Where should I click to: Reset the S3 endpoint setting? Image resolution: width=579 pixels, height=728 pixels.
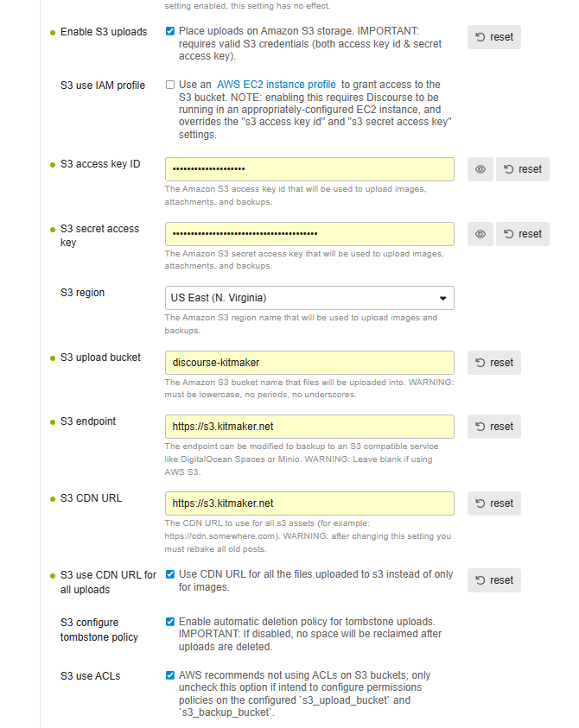pyautogui.click(x=494, y=427)
